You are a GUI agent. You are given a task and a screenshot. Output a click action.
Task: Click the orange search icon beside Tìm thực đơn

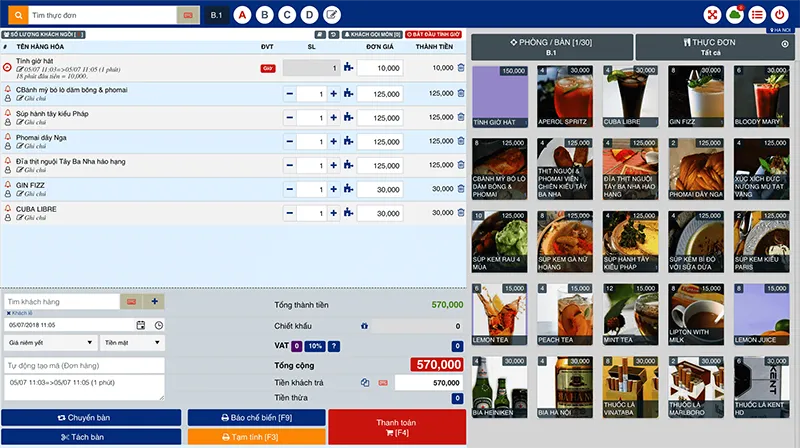pos(18,15)
